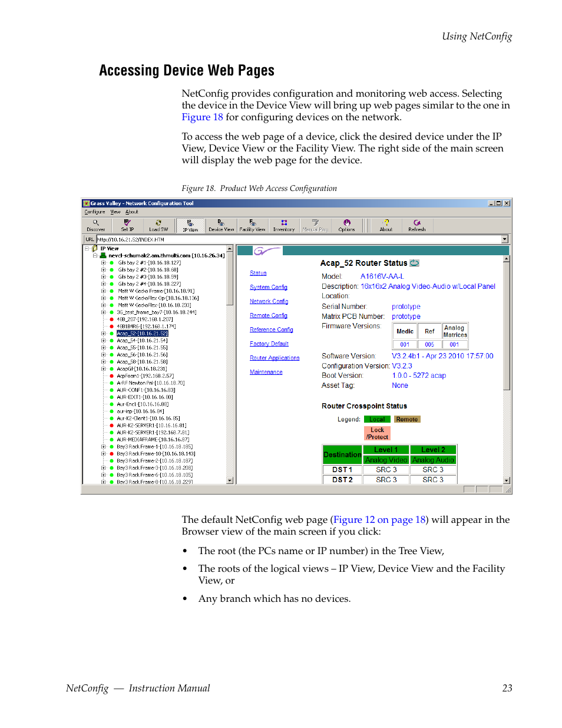Collapse the nevcl-schumak2 PC node

pos(95,256)
